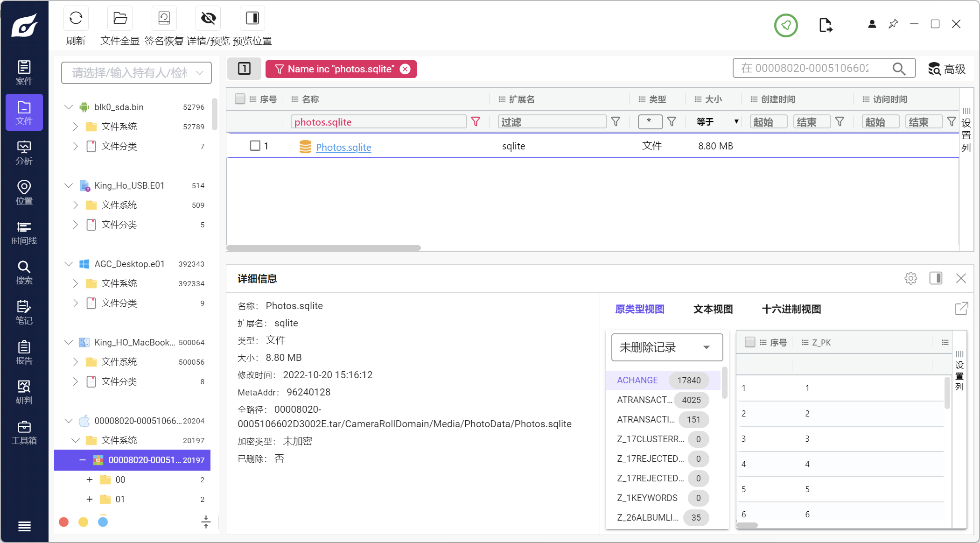Click the export file icon in title bar

[x=826, y=25]
